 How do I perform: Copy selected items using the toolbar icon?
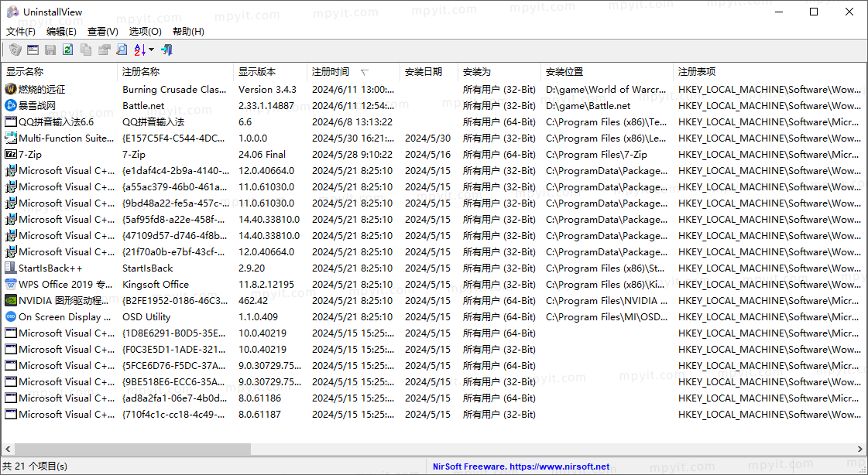coord(86,50)
